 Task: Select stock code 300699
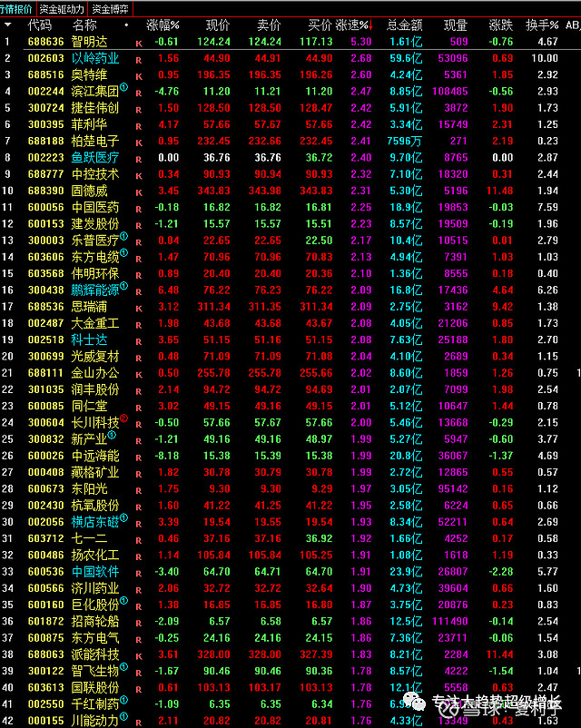click(x=45, y=357)
